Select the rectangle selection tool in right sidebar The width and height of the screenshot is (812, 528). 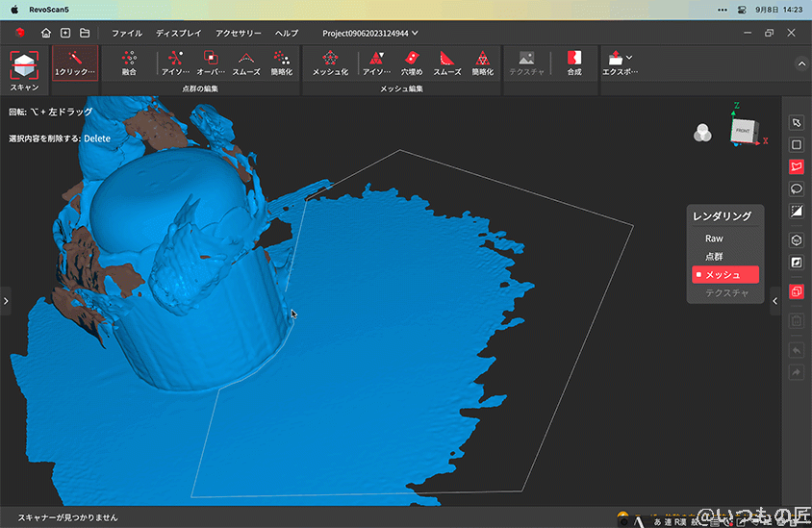(796, 144)
